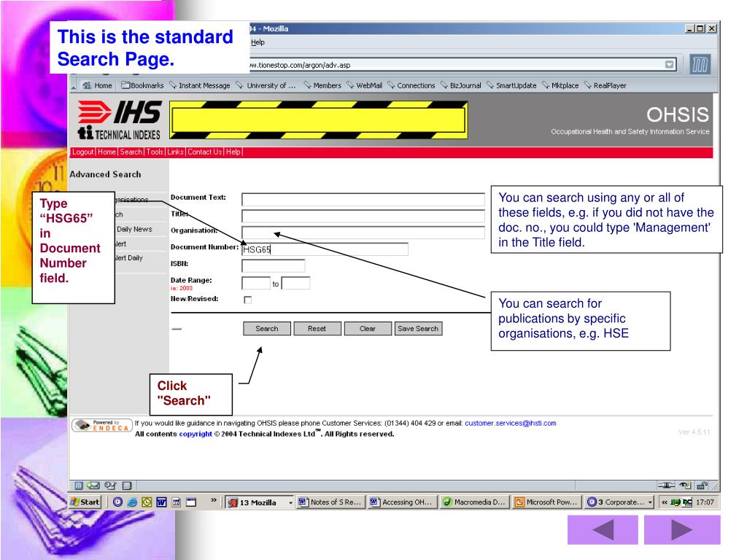Open the RealPlayer bookmark
Image resolution: width=747 pixels, height=560 pixels.
(605, 85)
